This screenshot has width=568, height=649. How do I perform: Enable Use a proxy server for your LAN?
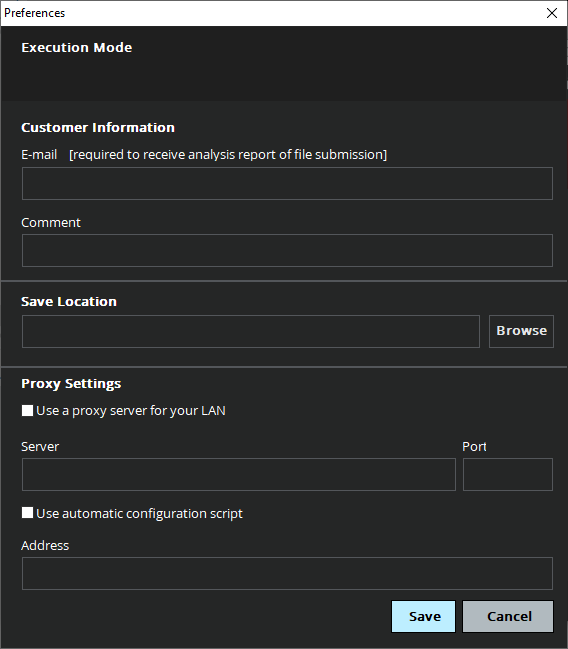click(27, 411)
